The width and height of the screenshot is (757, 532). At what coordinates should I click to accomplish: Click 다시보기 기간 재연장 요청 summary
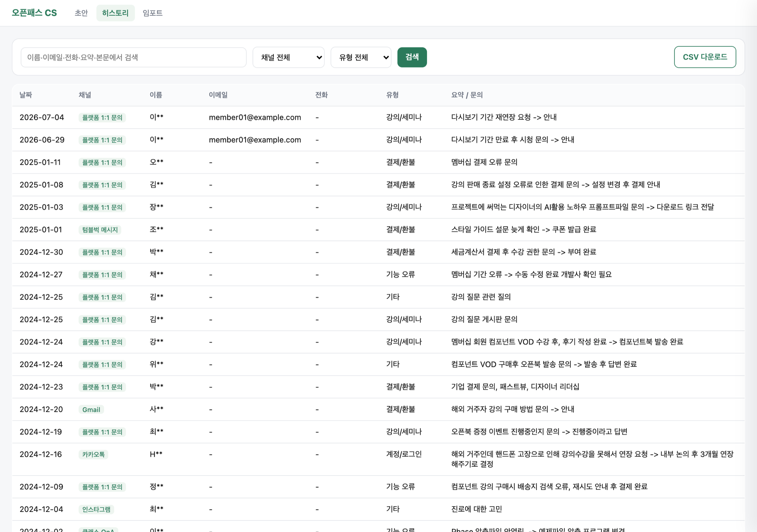504,117
